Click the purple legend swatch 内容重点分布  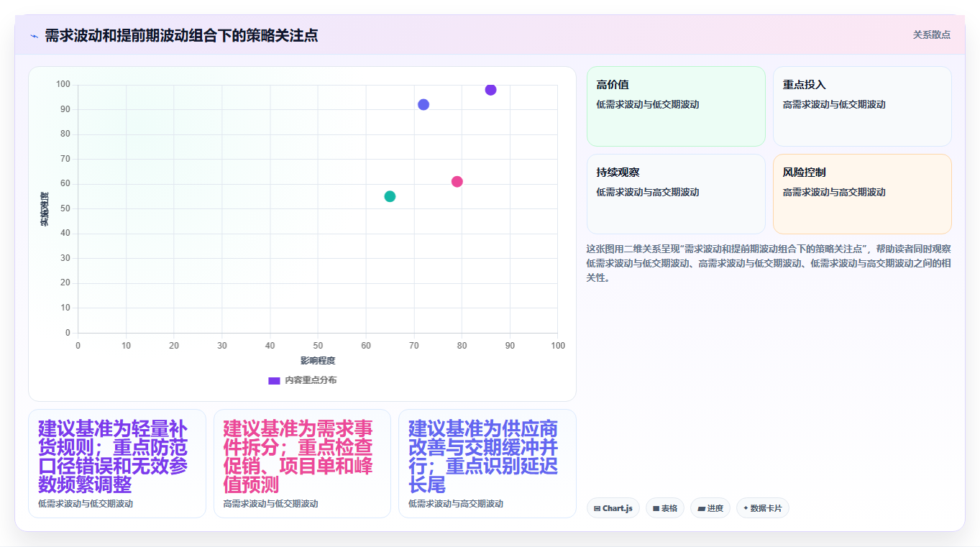point(274,380)
